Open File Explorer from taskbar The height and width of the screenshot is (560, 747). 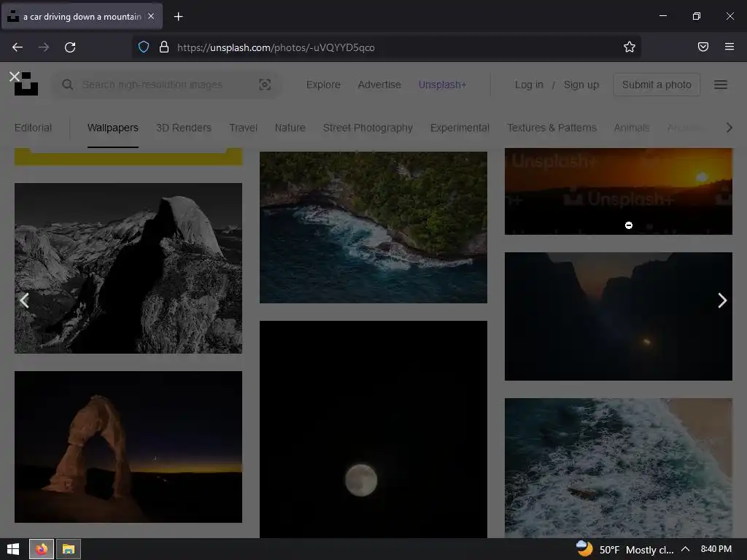(x=68, y=549)
